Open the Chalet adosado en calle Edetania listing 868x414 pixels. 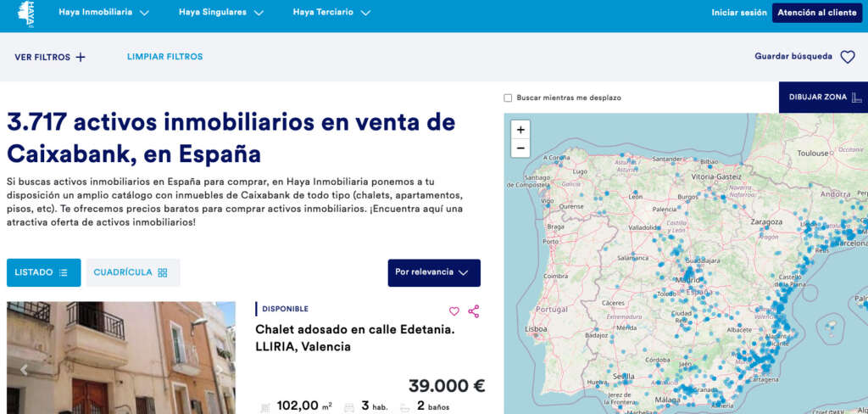coord(355,338)
